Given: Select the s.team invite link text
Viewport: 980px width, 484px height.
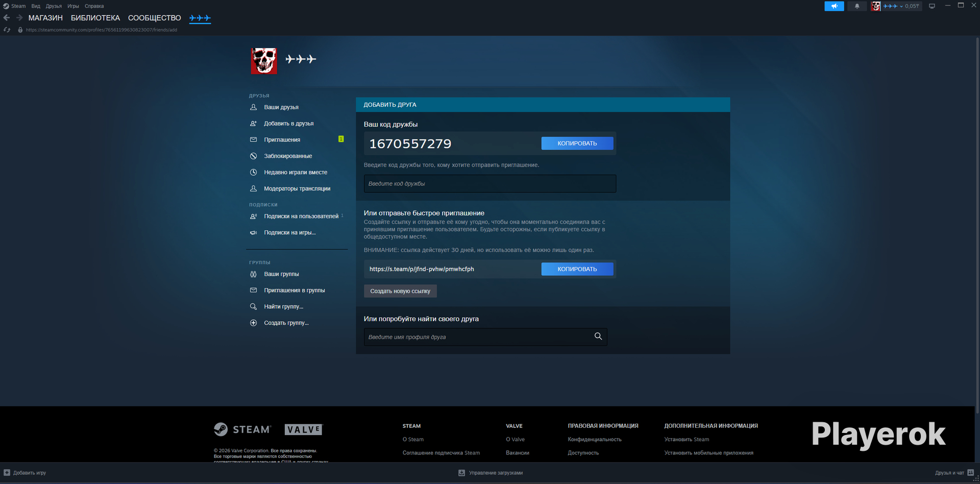Looking at the screenshot, I should click(x=422, y=269).
